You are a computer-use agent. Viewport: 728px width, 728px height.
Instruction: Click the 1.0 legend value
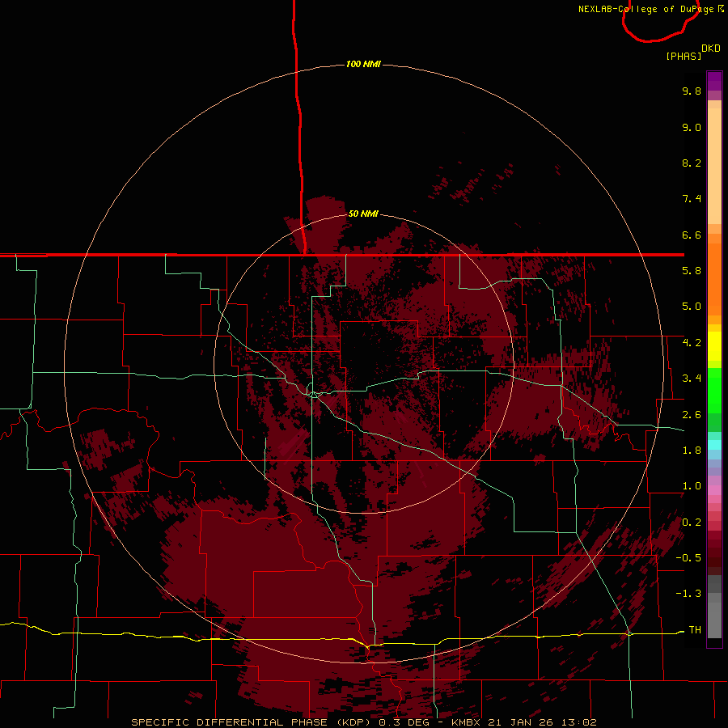pos(692,486)
